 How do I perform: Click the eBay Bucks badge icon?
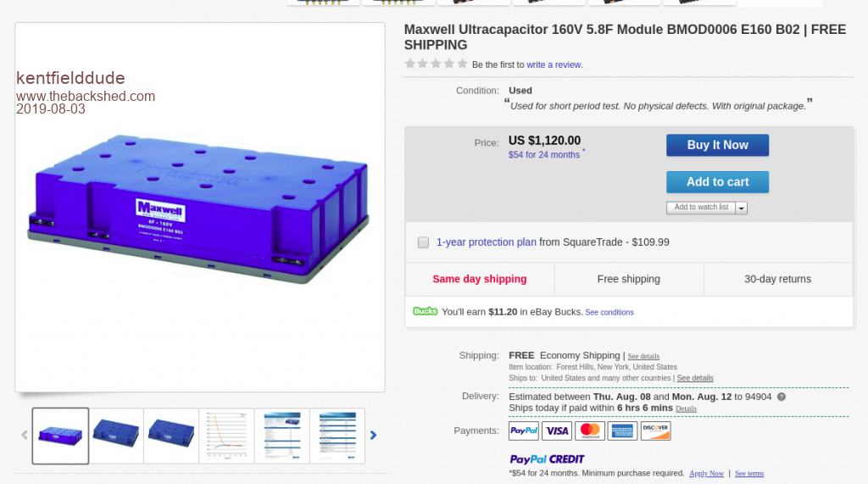[426, 311]
